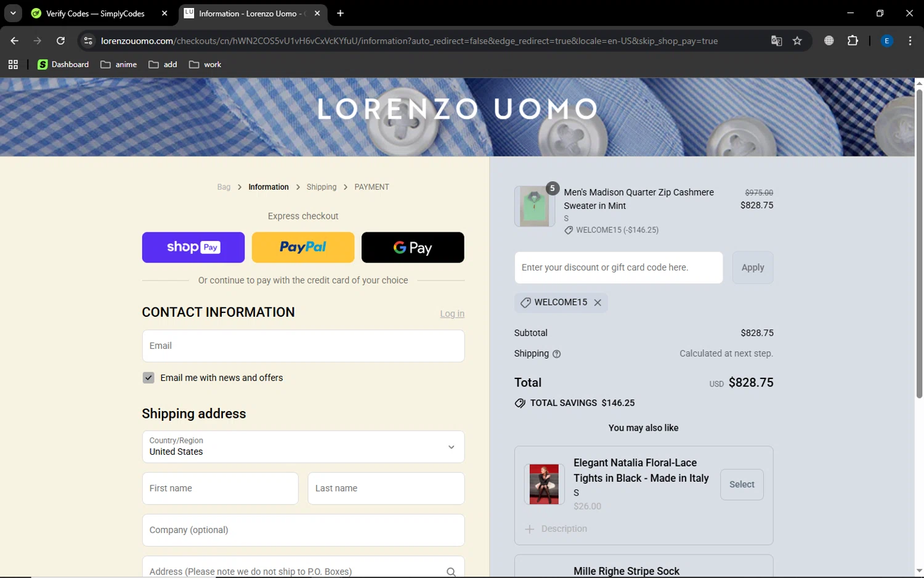Click the Shipping breadcrumb step

(x=322, y=187)
